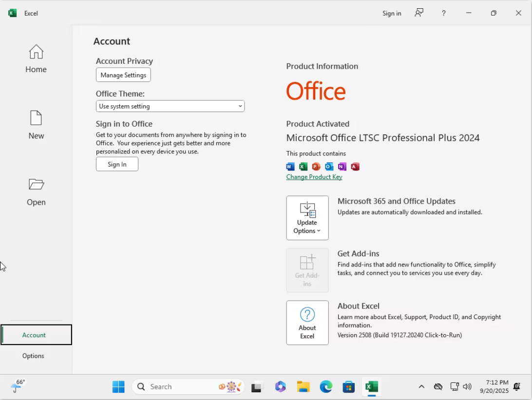The image size is (532, 400).
Task: Click the network display tray icon
Action: point(455,386)
